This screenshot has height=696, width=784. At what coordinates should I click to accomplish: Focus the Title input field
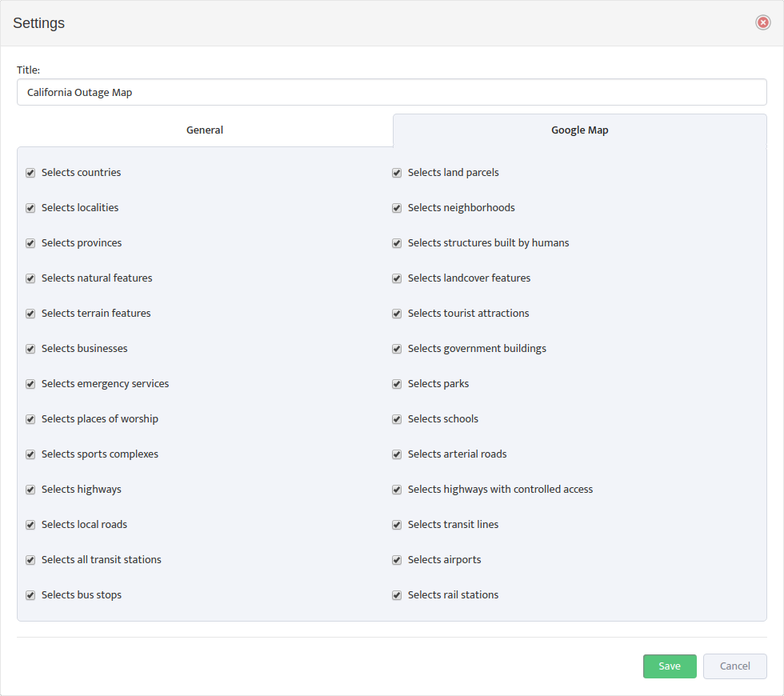pyautogui.click(x=391, y=92)
